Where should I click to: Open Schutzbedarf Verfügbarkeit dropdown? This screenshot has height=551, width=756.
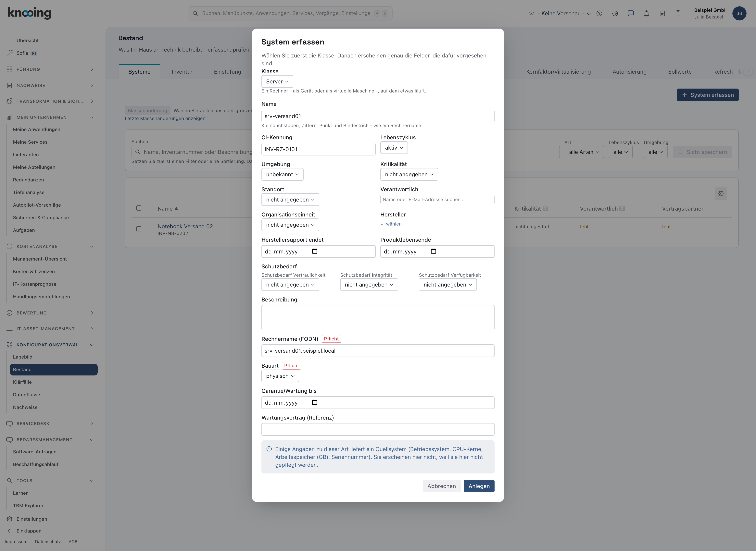[x=448, y=285]
